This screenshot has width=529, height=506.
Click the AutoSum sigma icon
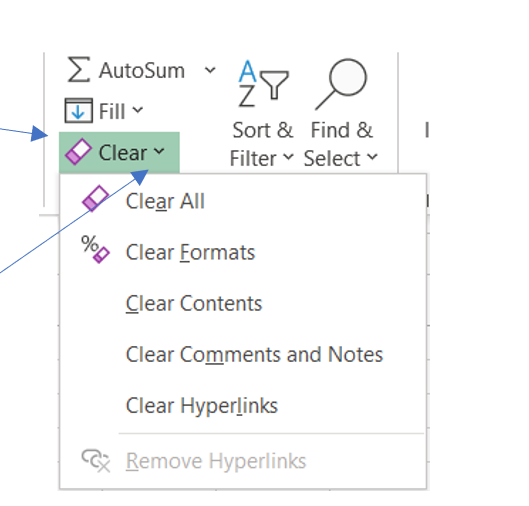79,69
